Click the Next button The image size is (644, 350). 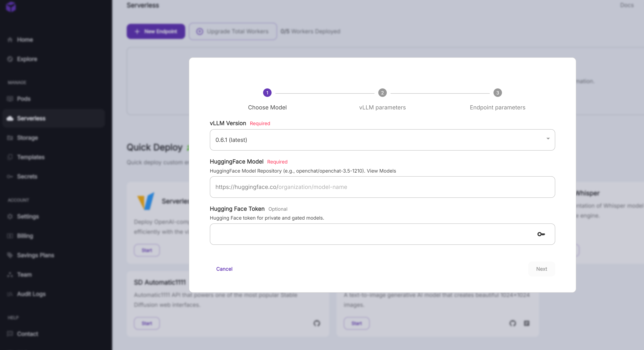click(x=542, y=269)
